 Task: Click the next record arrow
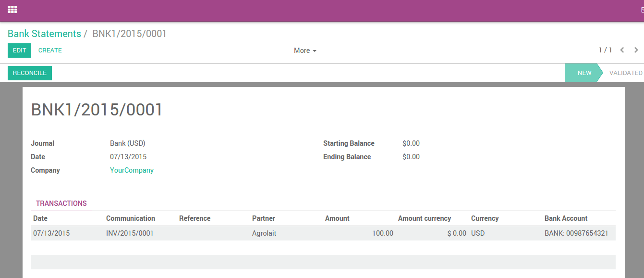(636, 50)
